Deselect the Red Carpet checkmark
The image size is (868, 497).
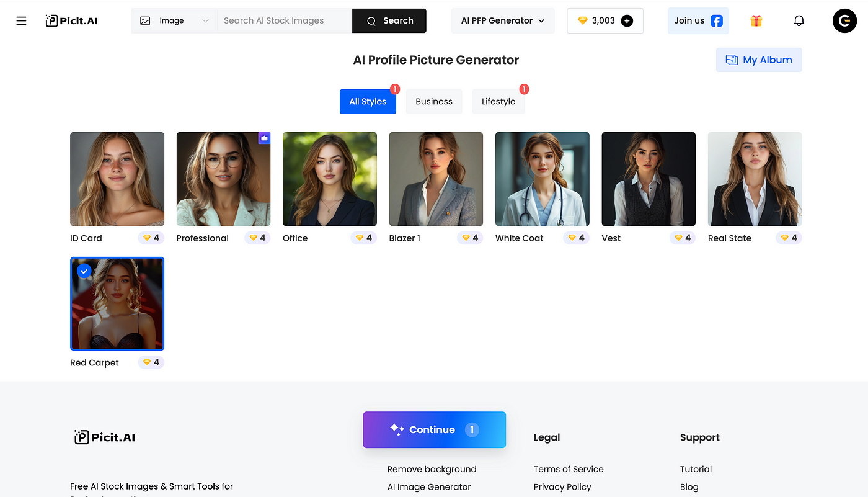[x=84, y=271]
